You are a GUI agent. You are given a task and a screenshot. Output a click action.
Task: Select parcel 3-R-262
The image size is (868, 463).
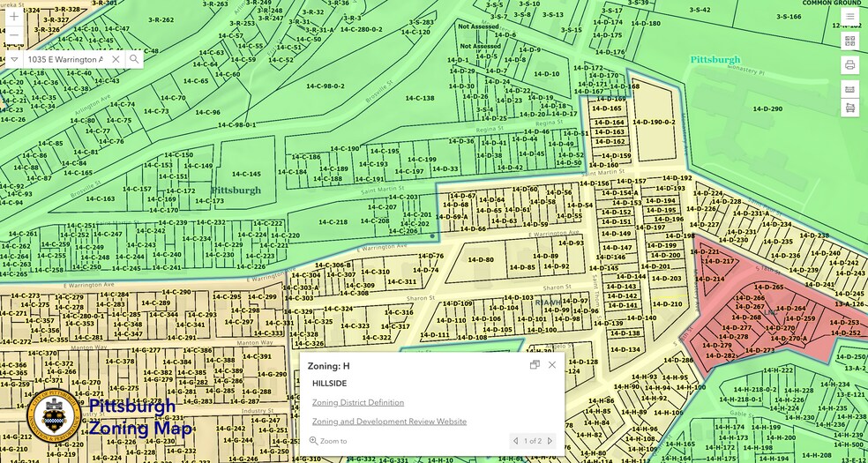coord(161,20)
